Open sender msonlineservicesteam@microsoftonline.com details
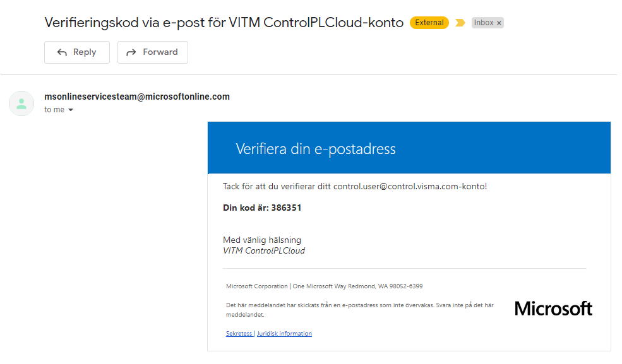622x364 pixels. [x=137, y=97]
